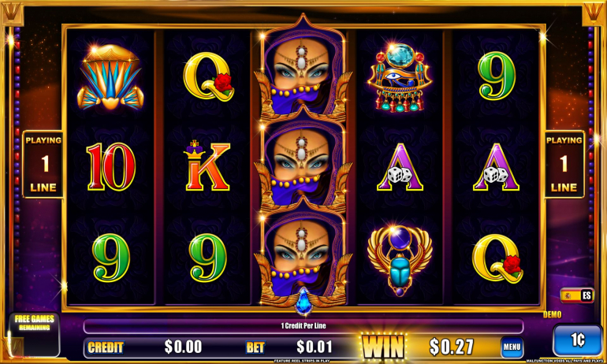Click the yellow Q with rose in the second reel
Screen dimensions: 607x364
(x=209, y=76)
